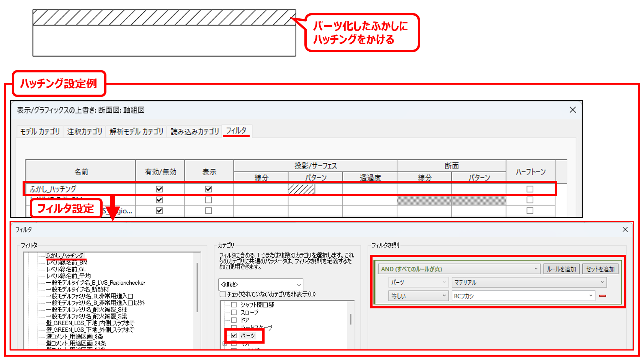
Task: Enable ハーフトーン checkbox for ふかし_ハッチング row
Action: tap(530, 189)
